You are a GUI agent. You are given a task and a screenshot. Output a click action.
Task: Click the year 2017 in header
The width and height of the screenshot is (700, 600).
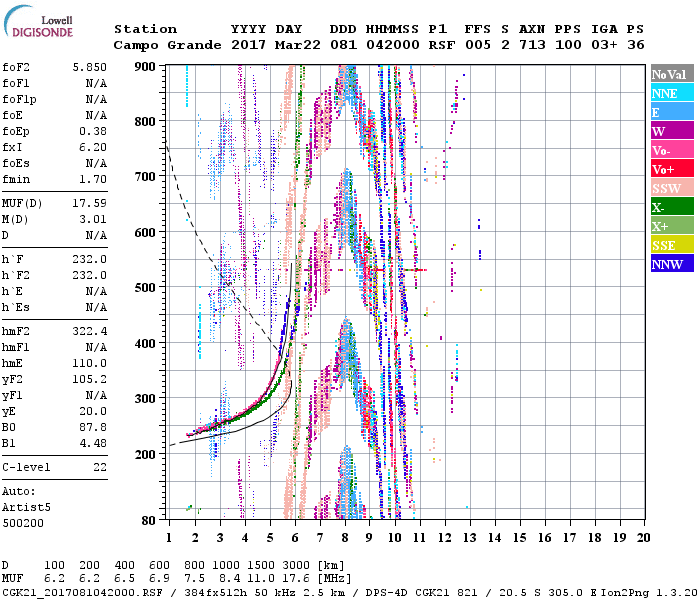click(x=249, y=45)
